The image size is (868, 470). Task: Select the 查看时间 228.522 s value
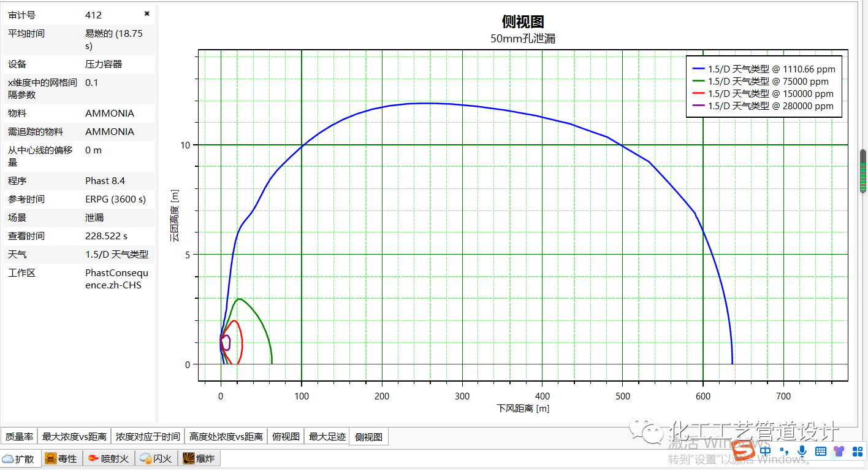pyautogui.click(x=107, y=236)
